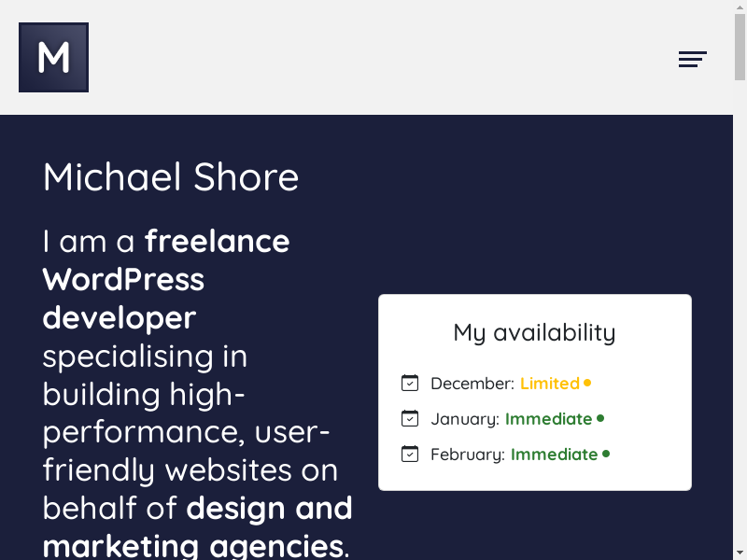Click the "My availability" heading

pos(534,332)
